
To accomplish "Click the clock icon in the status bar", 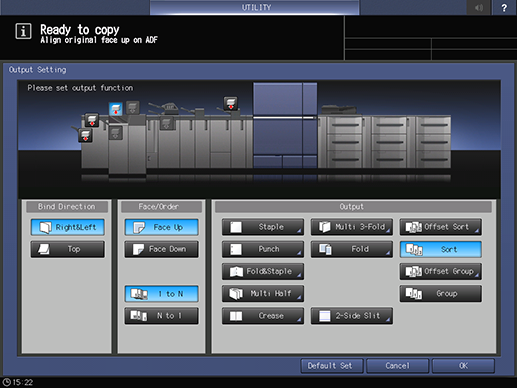I will (x=7, y=382).
